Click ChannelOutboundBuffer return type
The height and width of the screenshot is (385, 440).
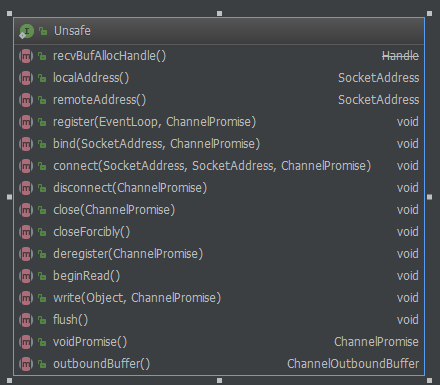coord(353,364)
